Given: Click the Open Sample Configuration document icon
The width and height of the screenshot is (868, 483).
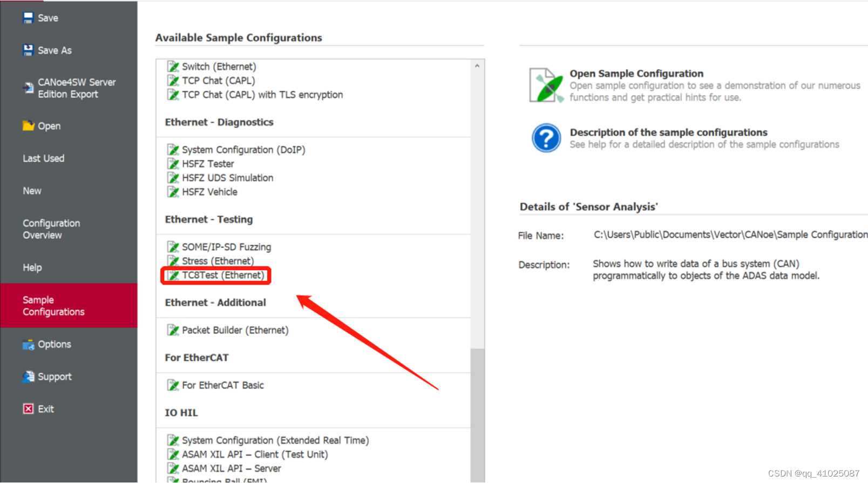Looking at the screenshot, I should point(546,85).
